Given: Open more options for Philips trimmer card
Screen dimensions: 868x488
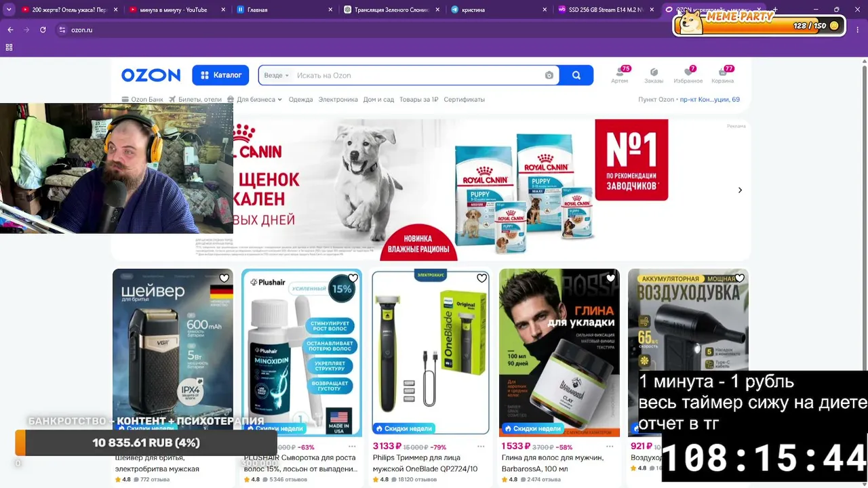Looking at the screenshot, I should (481, 447).
